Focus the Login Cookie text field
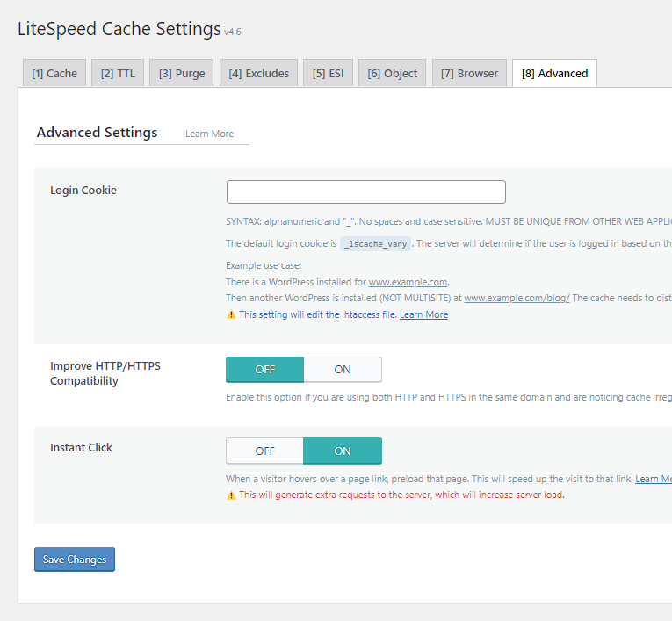Screen dimensions: 672x621 pyautogui.click(x=366, y=191)
